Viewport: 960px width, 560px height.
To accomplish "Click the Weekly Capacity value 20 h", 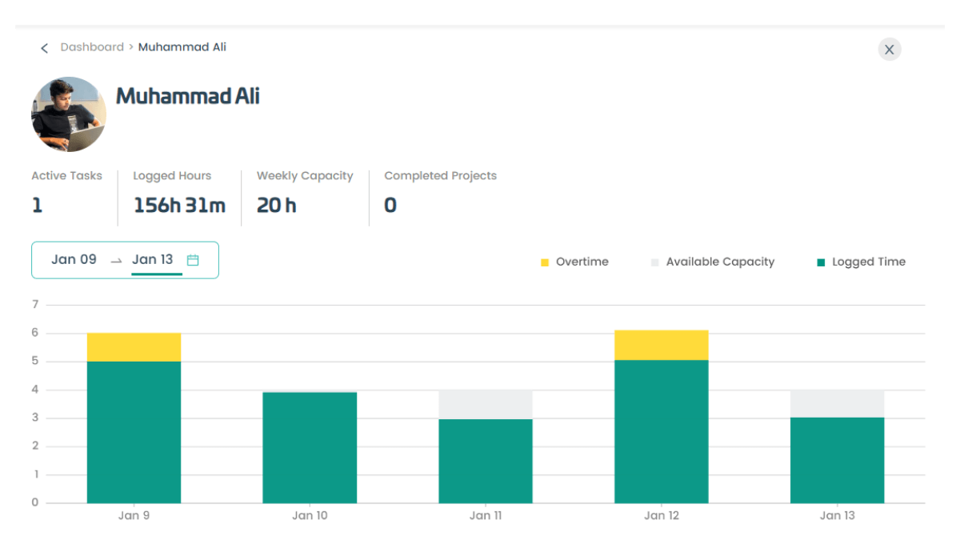I will coord(276,205).
